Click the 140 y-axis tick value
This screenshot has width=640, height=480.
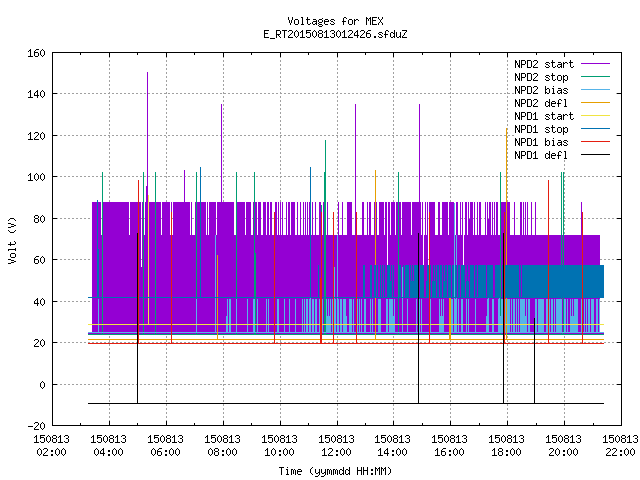(36, 94)
